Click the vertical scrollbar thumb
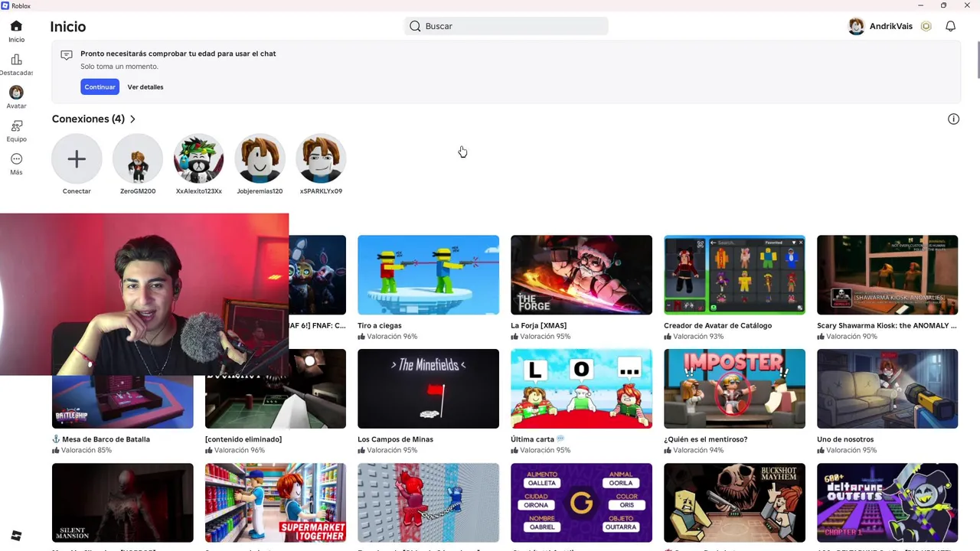Image resolution: width=980 pixels, height=551 pixels. point(978,59)
